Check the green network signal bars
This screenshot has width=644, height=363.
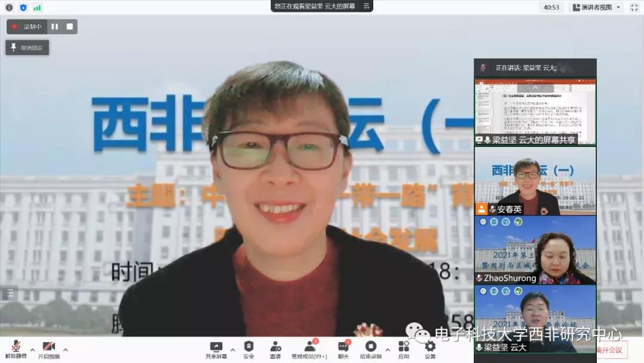click(38, 7)
